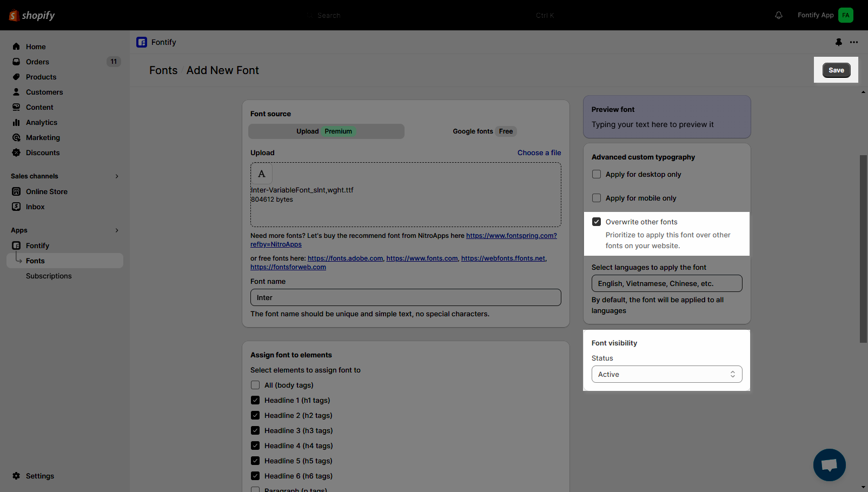
Task: Uncheck Overwrite other fonts
Action: (x=597, y=222)
